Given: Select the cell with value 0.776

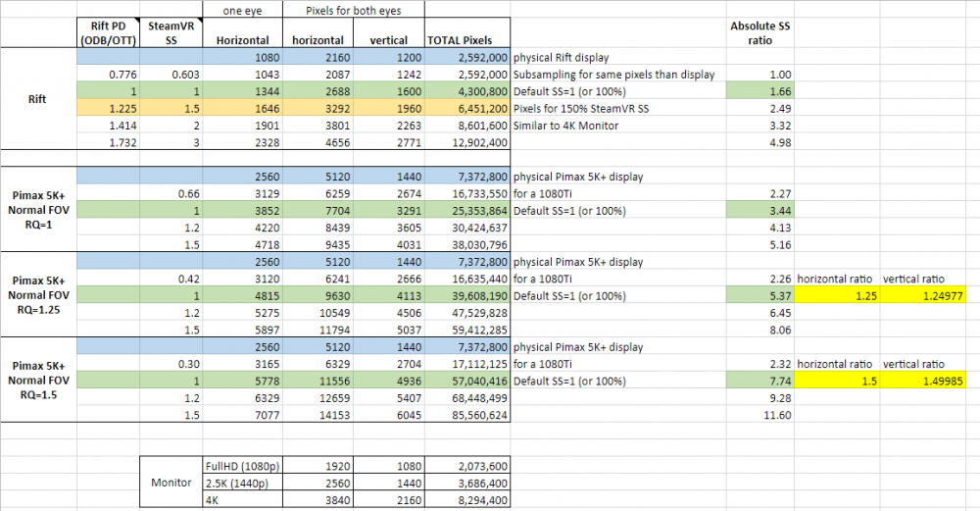Looking at the screenshot, I should point(108,75).
